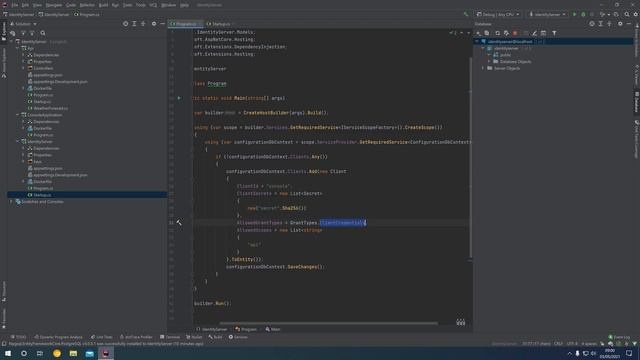The width and height of the screenshot is (640, 360).
Task: Click the editor horizontal scrollbar
Action: point(328,323)
